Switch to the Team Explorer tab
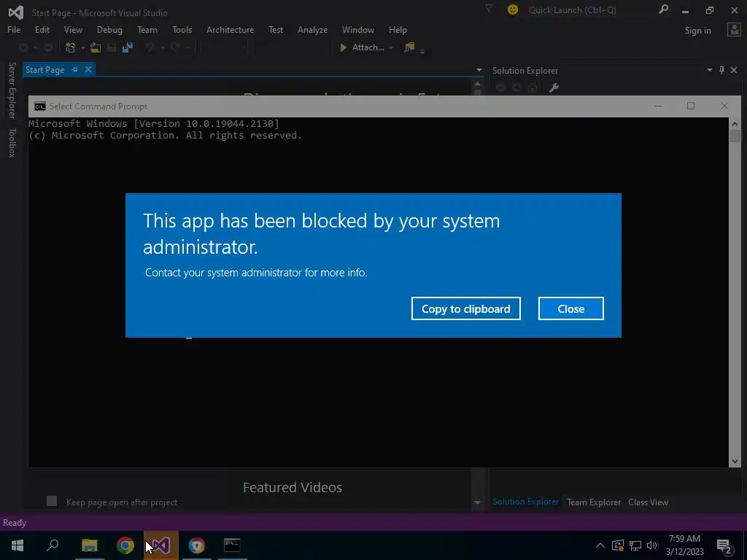Screen dimensions: 747x560 (x=594, y=502)
